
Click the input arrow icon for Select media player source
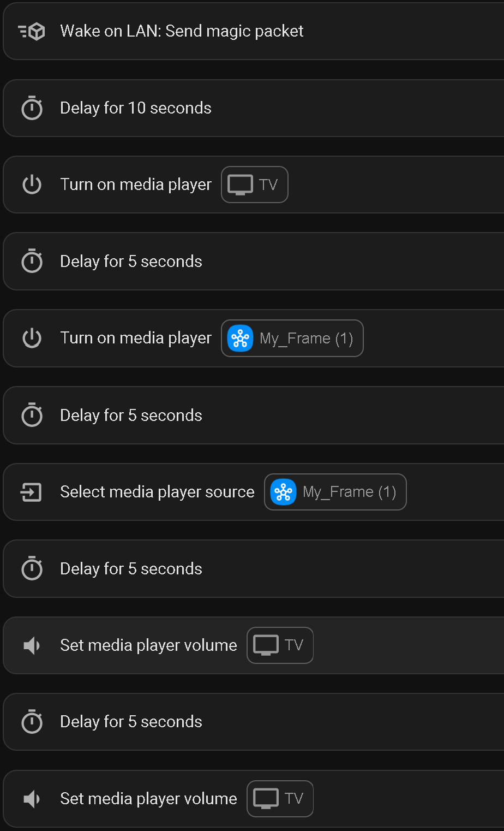[31, 492]
